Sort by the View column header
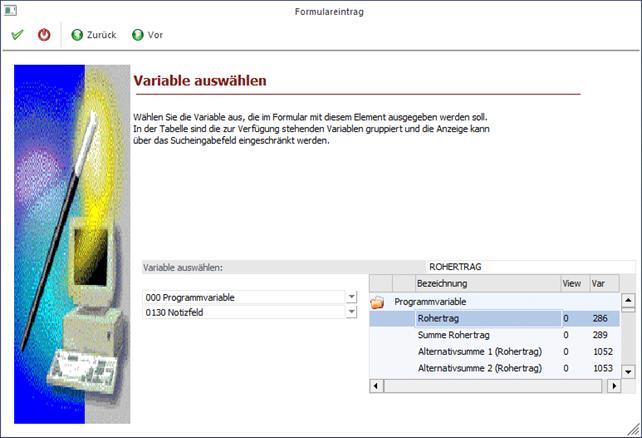 point(572,283)
